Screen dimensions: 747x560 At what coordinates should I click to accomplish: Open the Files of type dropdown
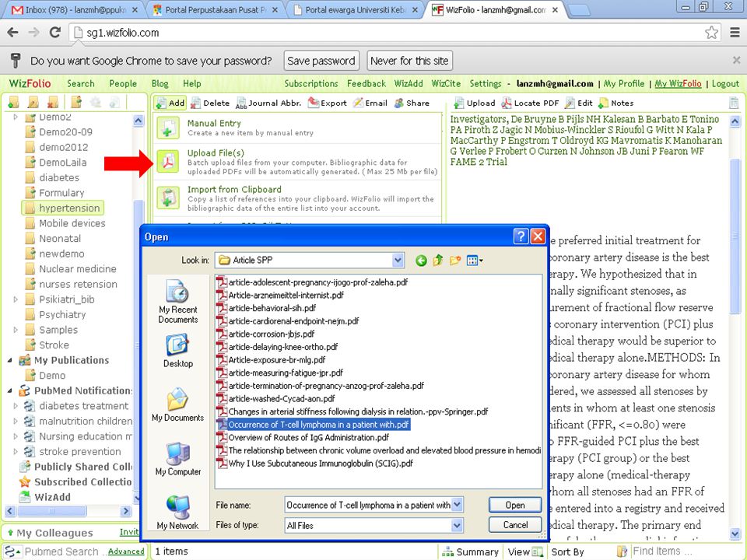point(457,525)
